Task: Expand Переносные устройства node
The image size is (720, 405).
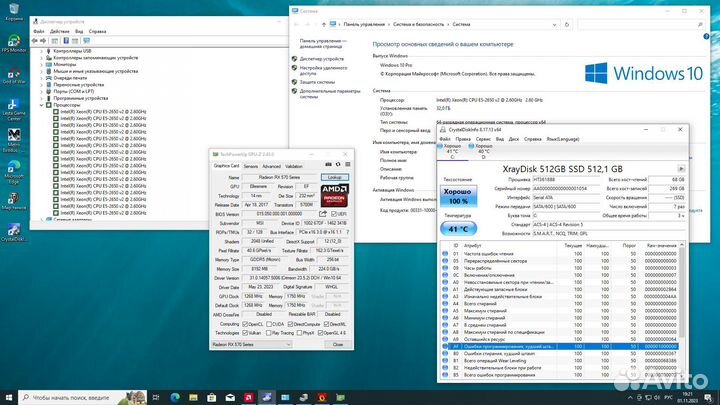Action: pos(42,85)
